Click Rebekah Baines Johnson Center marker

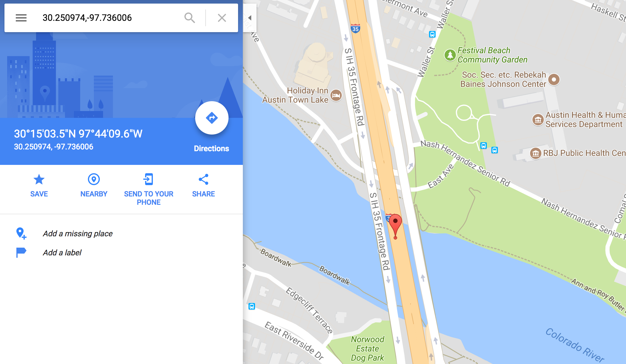point(554,79)
